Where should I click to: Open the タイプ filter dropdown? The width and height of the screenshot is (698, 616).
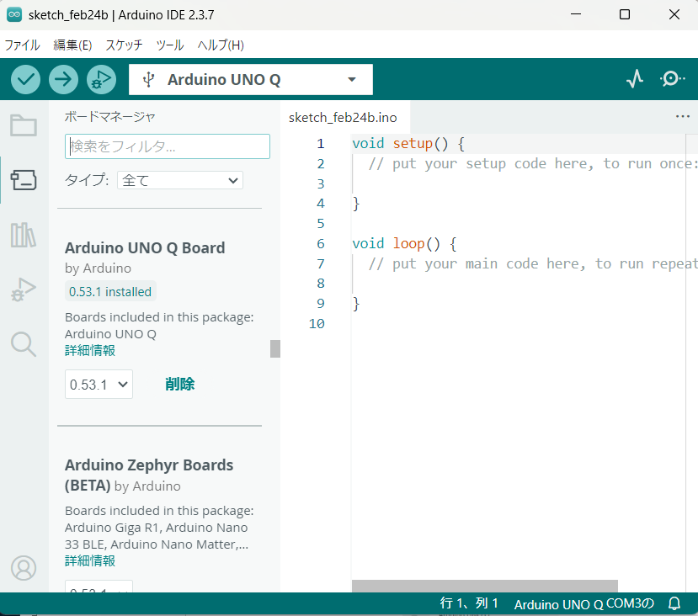[180, 180]
